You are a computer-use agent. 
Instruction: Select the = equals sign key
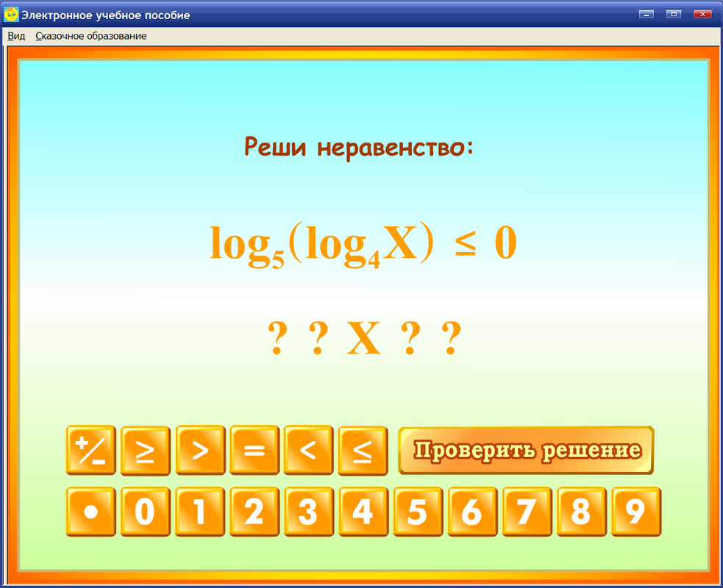pos(254,451)
